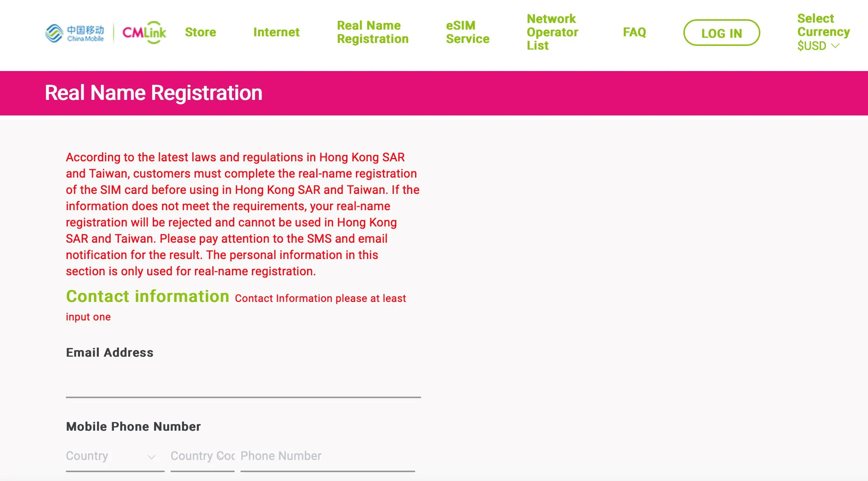
Task: Click the Select Currency label
Action: 824,25
